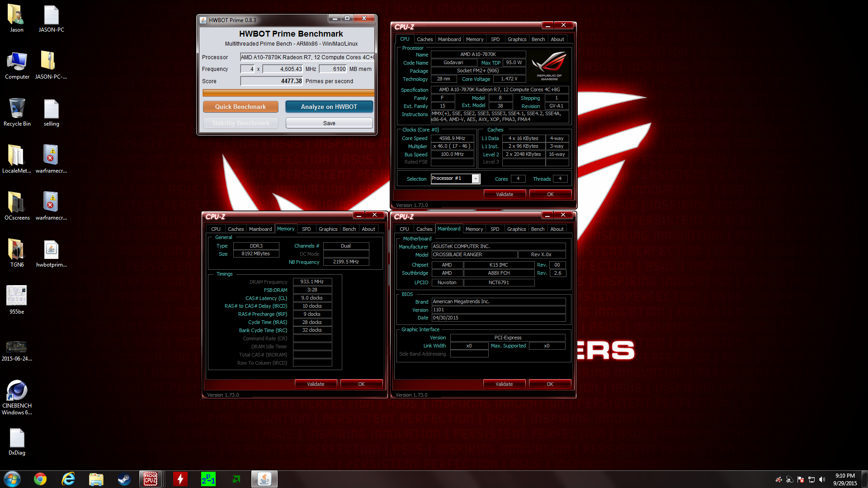Click Show Desktop strip at taskbar end
The image size is (868, 488).
(x=864, y=479)
